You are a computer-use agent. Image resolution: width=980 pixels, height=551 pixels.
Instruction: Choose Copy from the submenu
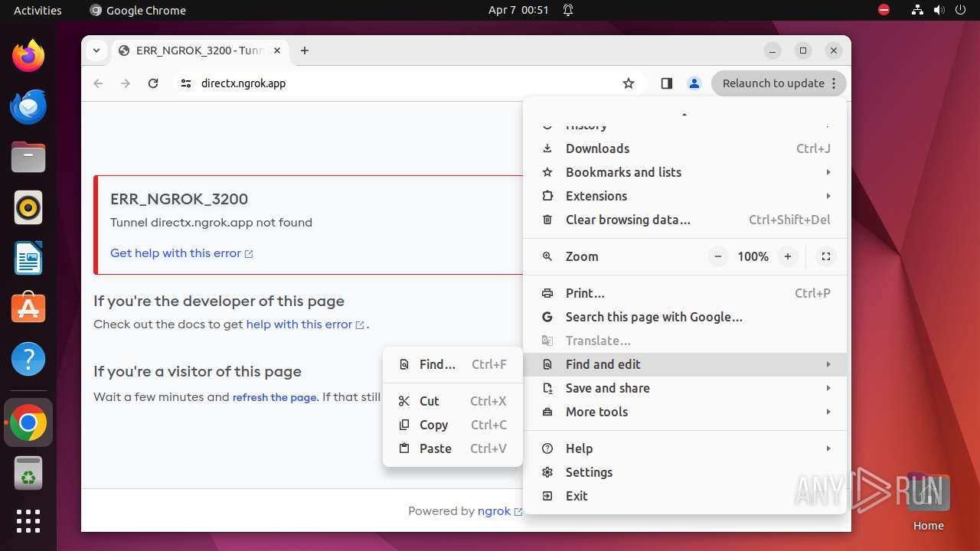(x=452, y=425)
